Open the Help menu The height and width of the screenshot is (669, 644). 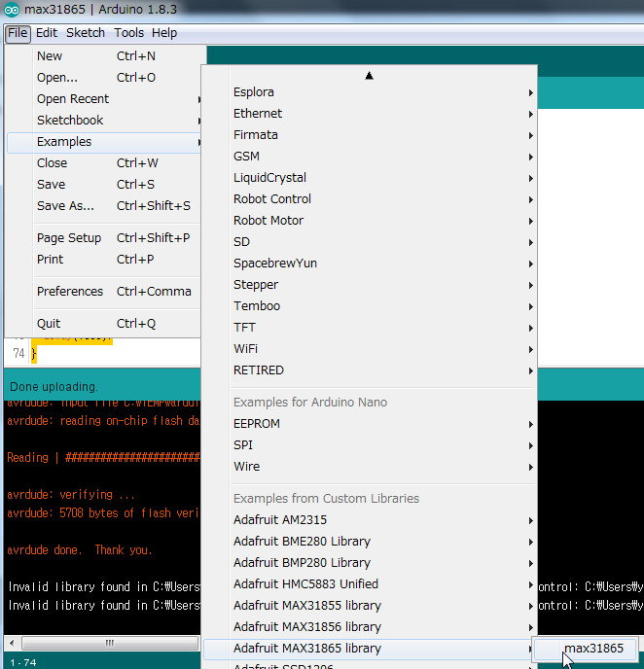tap(164, 33)
